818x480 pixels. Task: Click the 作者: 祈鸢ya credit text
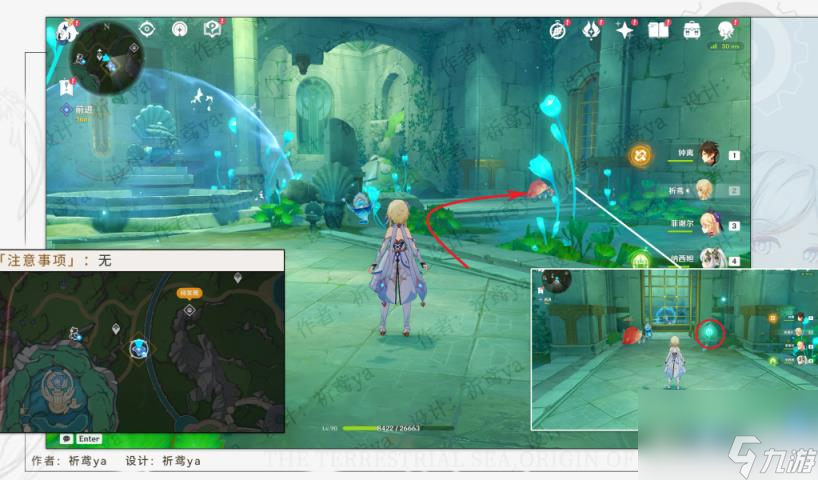click(x=69, y=461)
